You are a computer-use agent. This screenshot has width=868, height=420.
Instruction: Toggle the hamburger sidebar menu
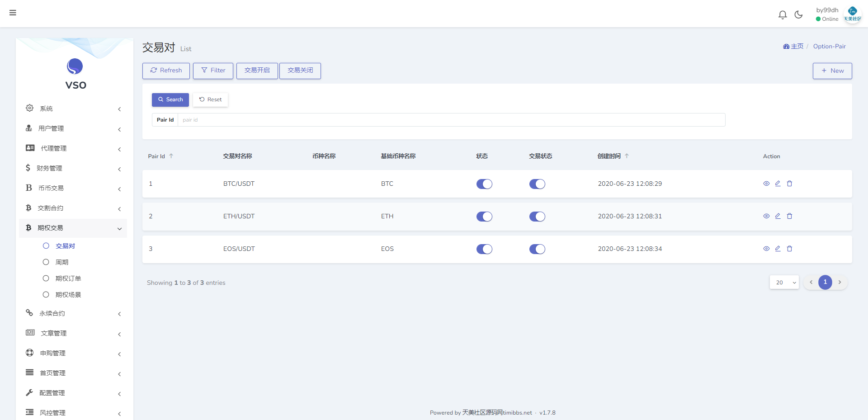(x=13, y=13)
